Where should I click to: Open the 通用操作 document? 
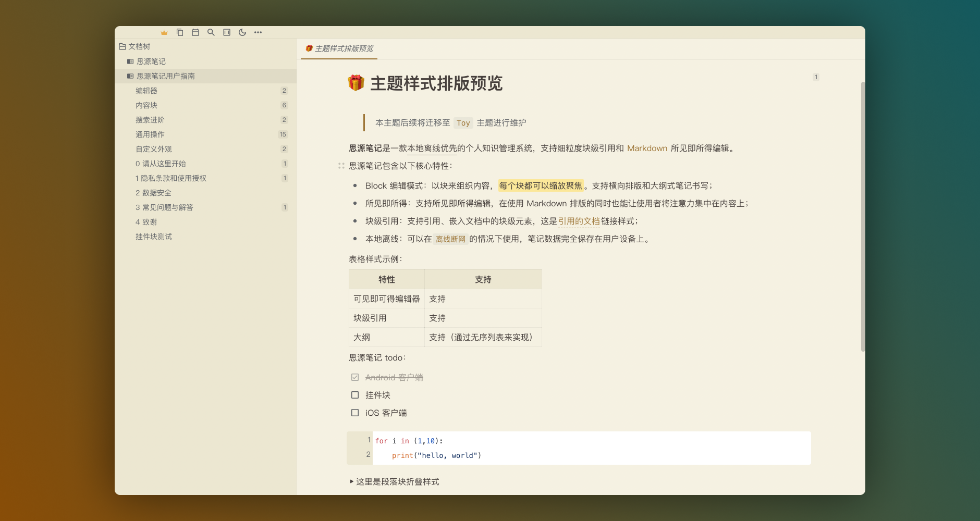pos(205,134)
